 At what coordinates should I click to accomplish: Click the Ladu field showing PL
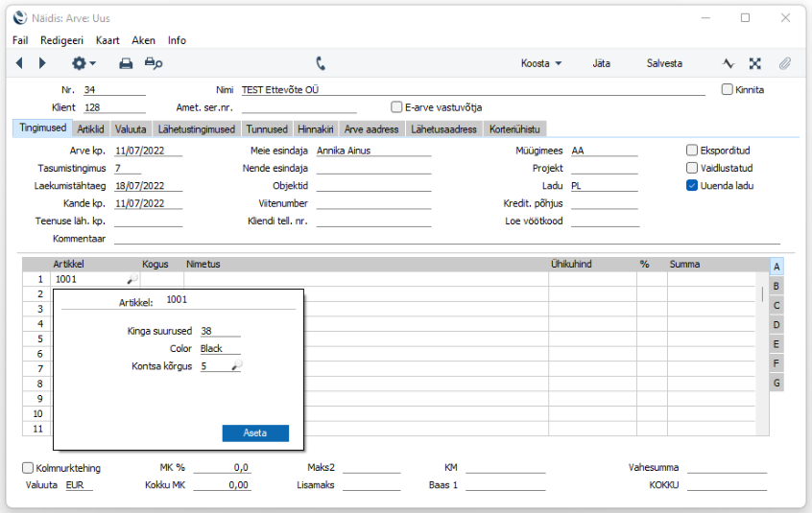pyautogui.click(x=605, y=186)
